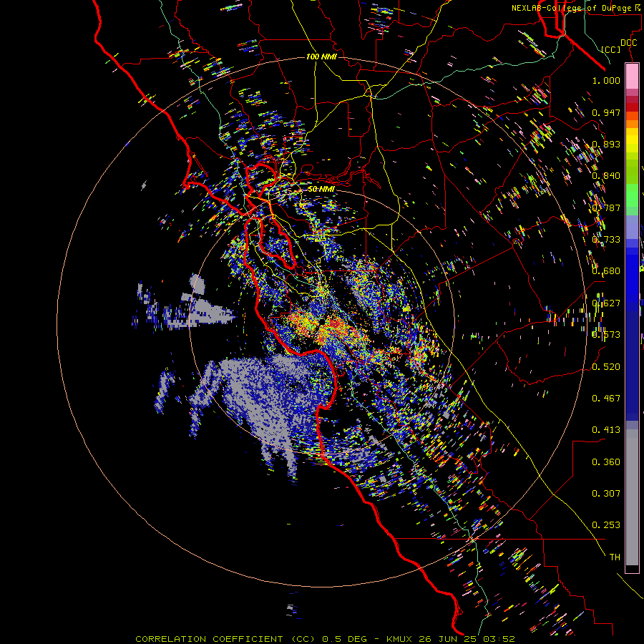The image size is (644, 644).
Task: Select the 0.520 scale value
Action: tap(606, 366)
